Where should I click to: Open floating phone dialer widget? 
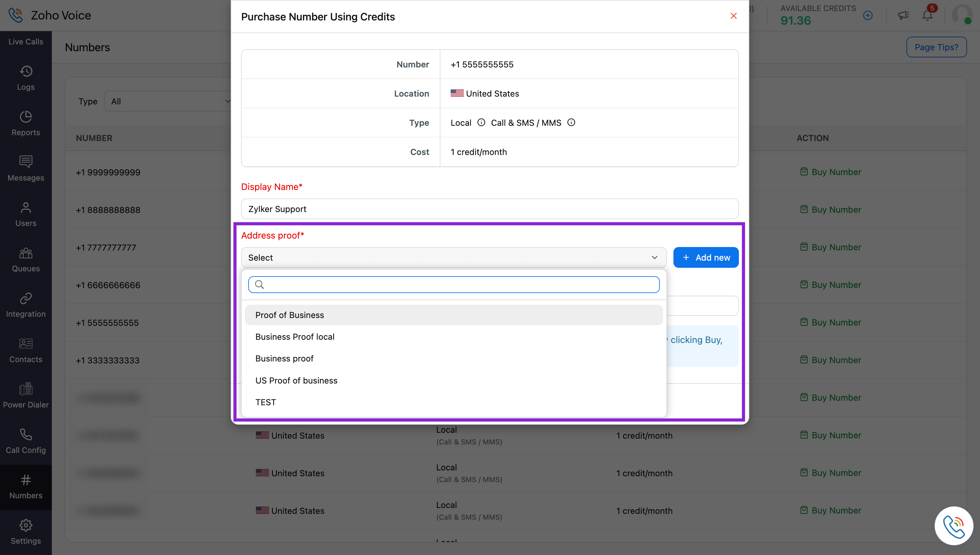tap(953, 525)
